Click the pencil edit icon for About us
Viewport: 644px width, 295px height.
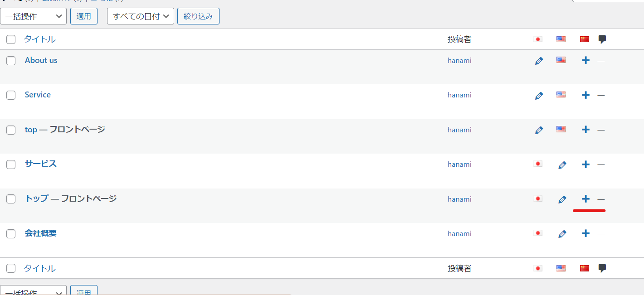coord(539,61)
